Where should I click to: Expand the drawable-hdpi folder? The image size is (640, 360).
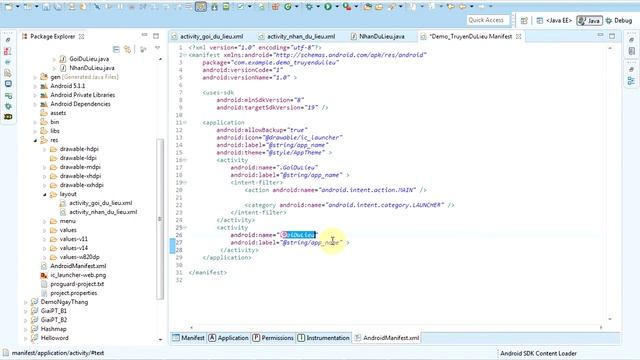pyautogui.click(x=44, y=149)
